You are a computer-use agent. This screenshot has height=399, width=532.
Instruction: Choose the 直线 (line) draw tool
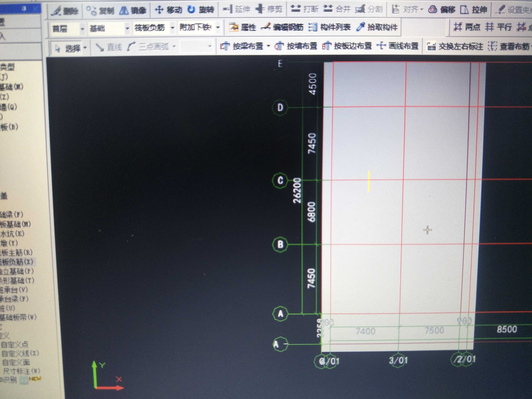pyautogui.click(x=109, y=47)
